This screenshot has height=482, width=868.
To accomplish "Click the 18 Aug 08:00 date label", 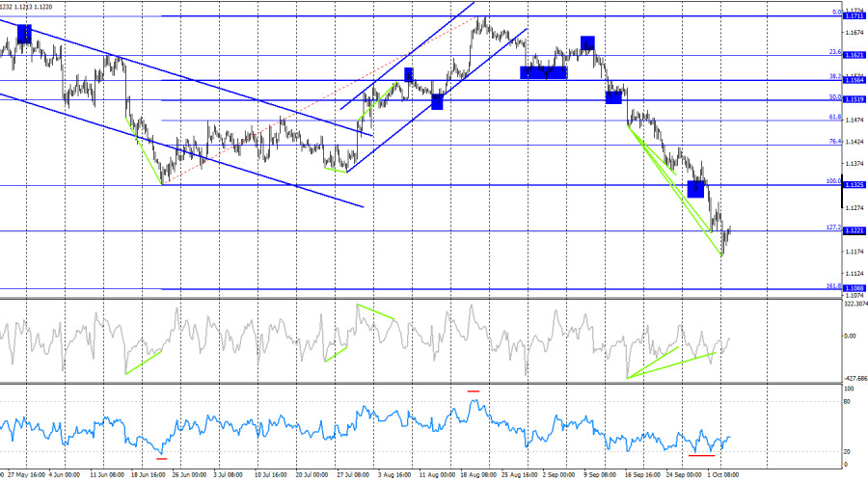I will pyautogui.click(x=478, y=475).
